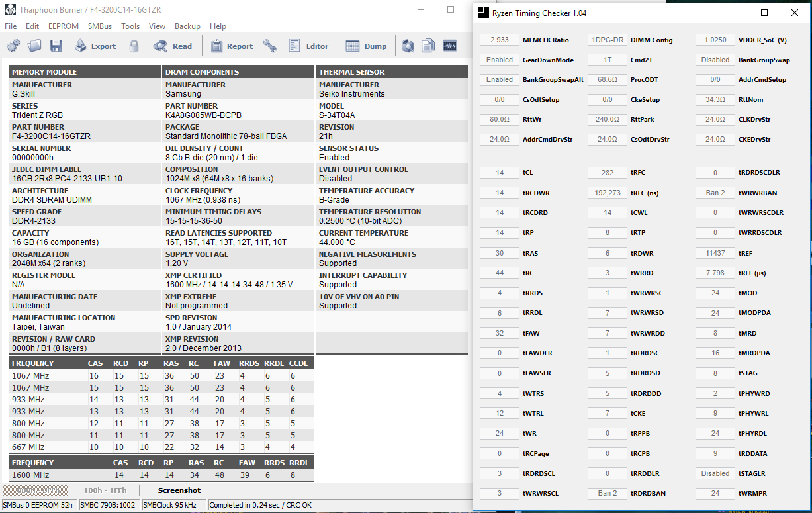Open the Editor from toolbar

click(x=308, y=46)
